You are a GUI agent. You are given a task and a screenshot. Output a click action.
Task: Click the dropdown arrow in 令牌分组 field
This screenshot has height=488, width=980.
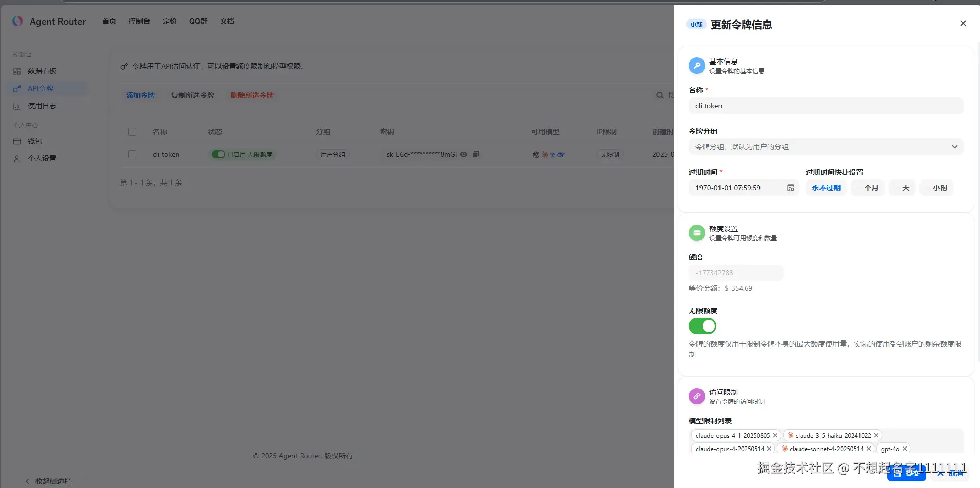coord(954,147)
